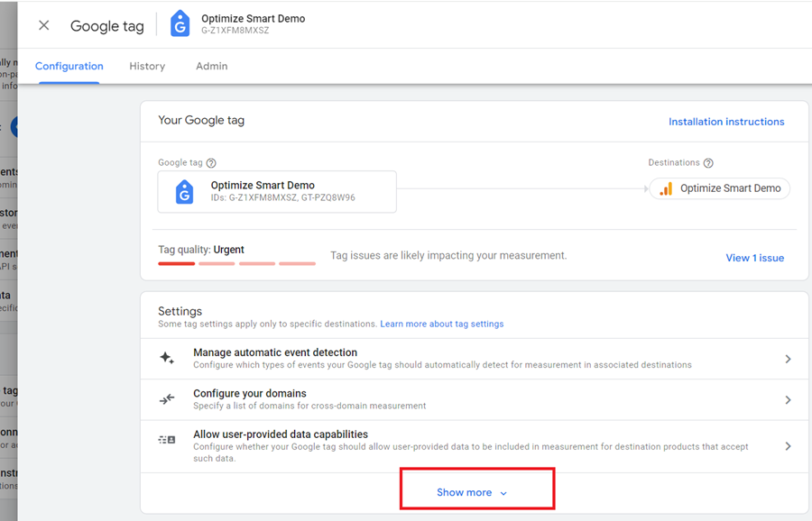The width and height of the screenshot is (812, 521).
Task: Click the user-provided data capabilities icon
Action: pyautogui.click(x=167, y=440)
